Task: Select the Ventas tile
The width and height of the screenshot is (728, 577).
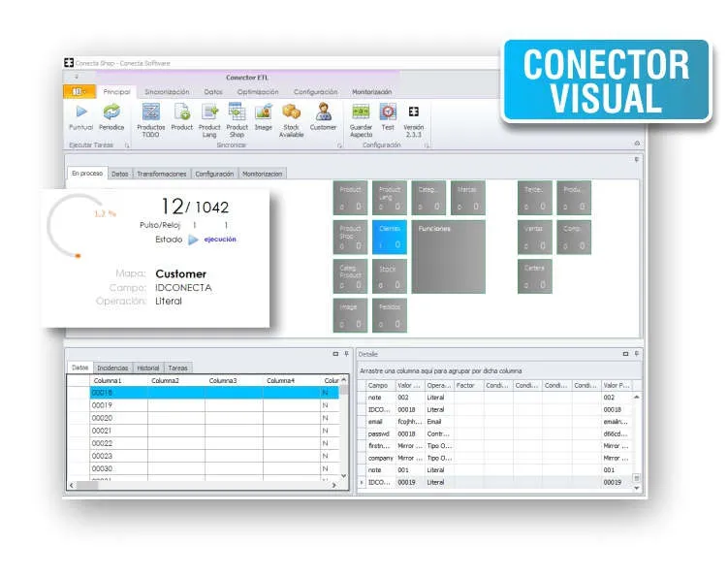Action: click(x=535, y=237)
